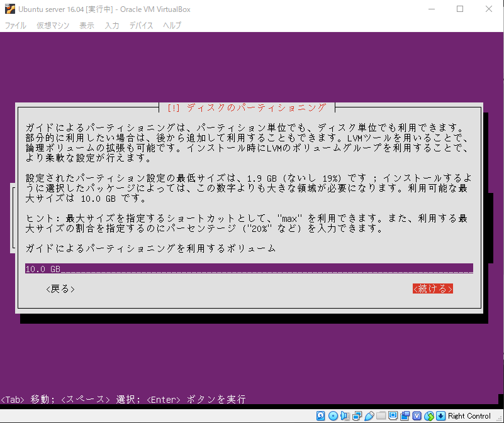
Task: Click the optical drive status icon
Action: coord(333,416)
